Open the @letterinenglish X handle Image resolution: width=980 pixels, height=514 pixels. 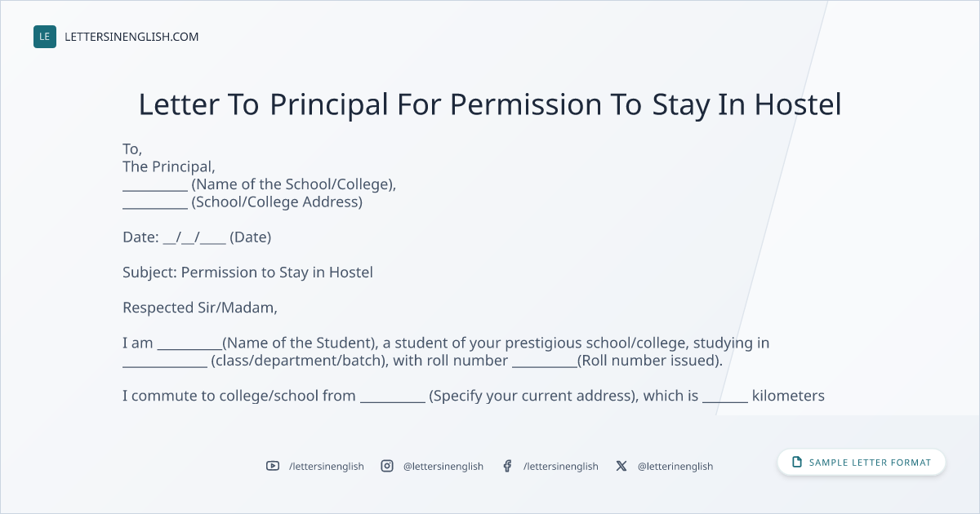click(675, 466)
